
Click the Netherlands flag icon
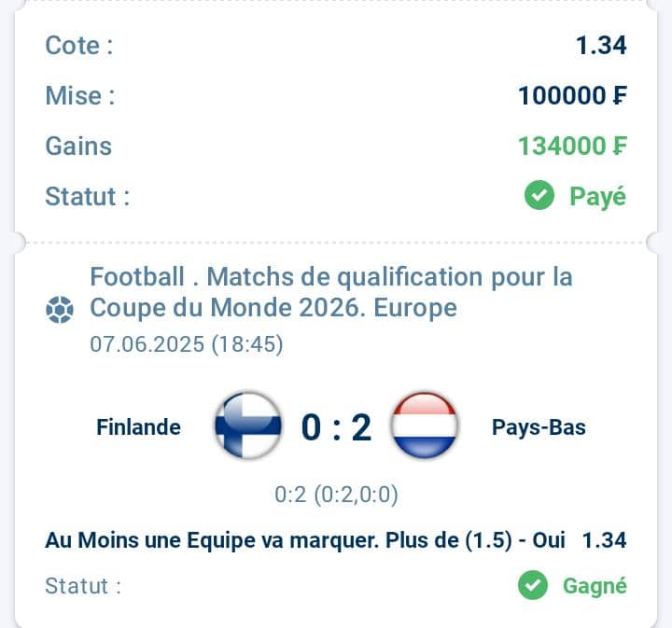(425, 426)
